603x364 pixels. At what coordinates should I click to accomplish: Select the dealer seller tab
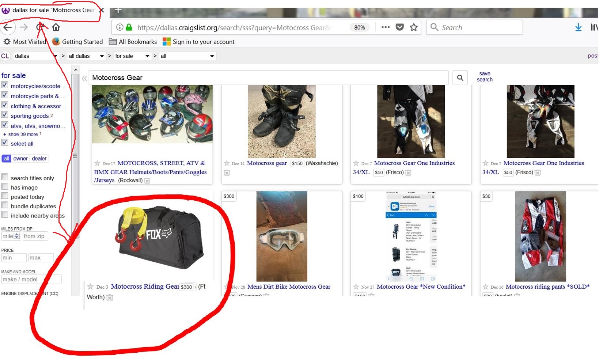[x=39, y=159]
